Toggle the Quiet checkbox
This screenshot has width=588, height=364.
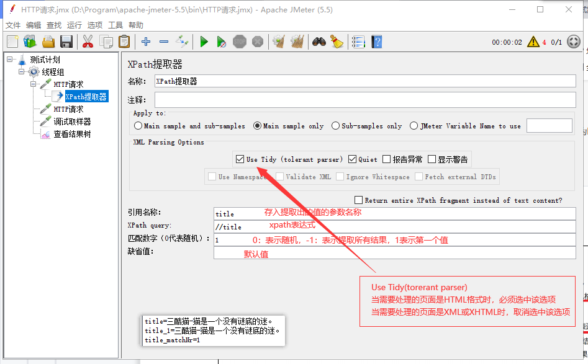pos(353,159)
